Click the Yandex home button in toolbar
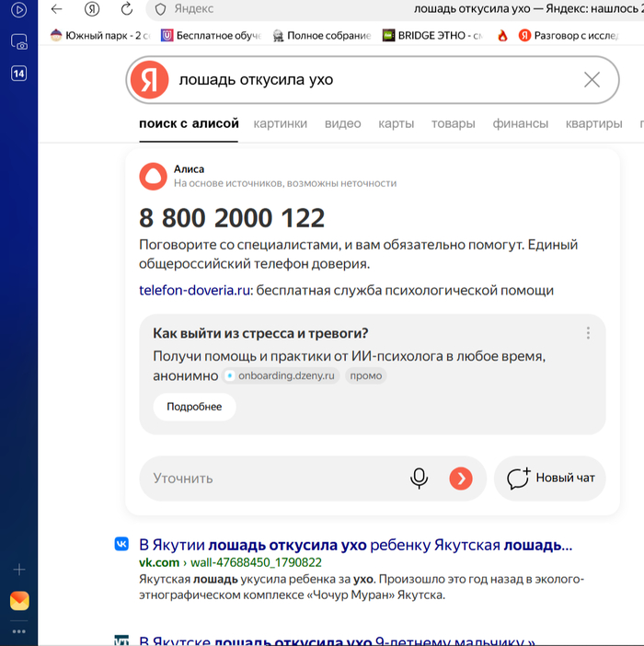This screenshot has height=646, width=644. [x=92, y=9]
